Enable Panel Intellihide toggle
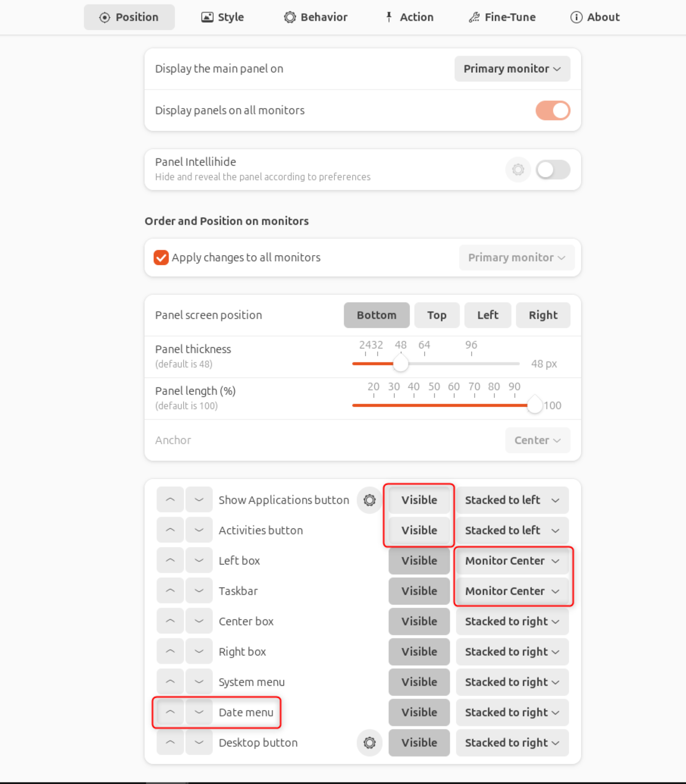Screen dimensions: 686x784 click(553, 169)
